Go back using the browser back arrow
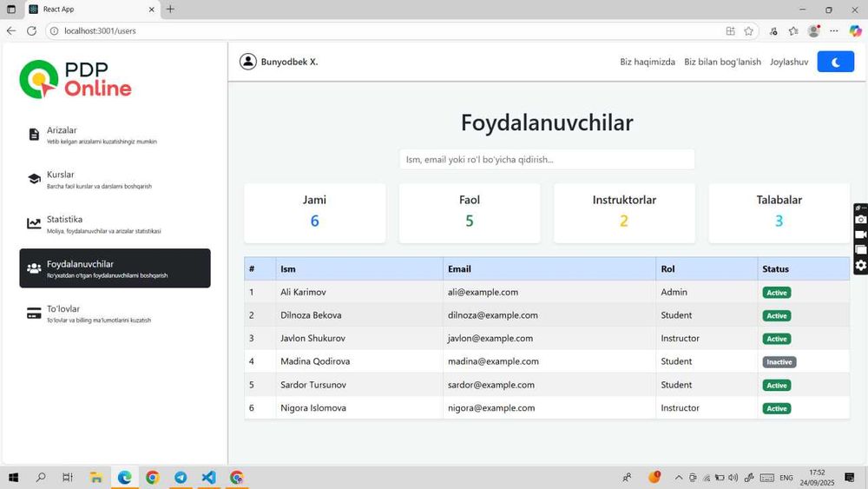The image size is (868, 489). click(x=11, y=31)
